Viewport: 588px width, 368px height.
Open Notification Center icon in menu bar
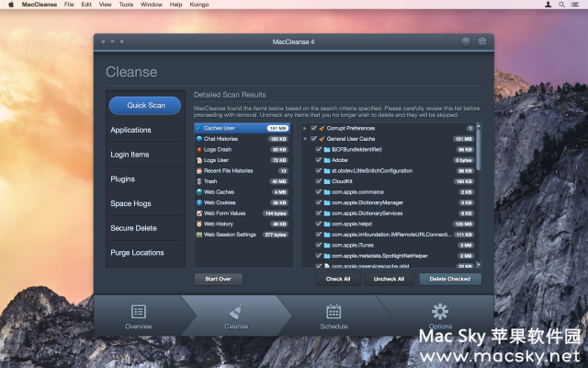click(x=574, y=5)
